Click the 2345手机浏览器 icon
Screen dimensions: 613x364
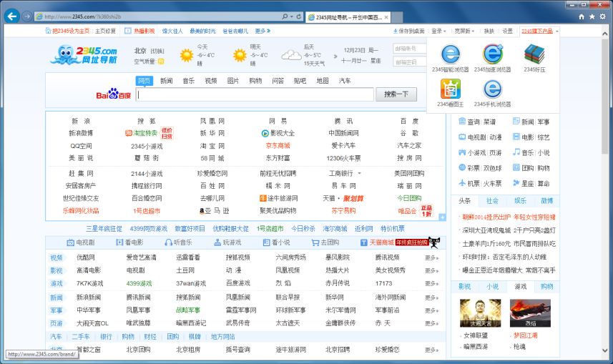[x=492, y=89]
